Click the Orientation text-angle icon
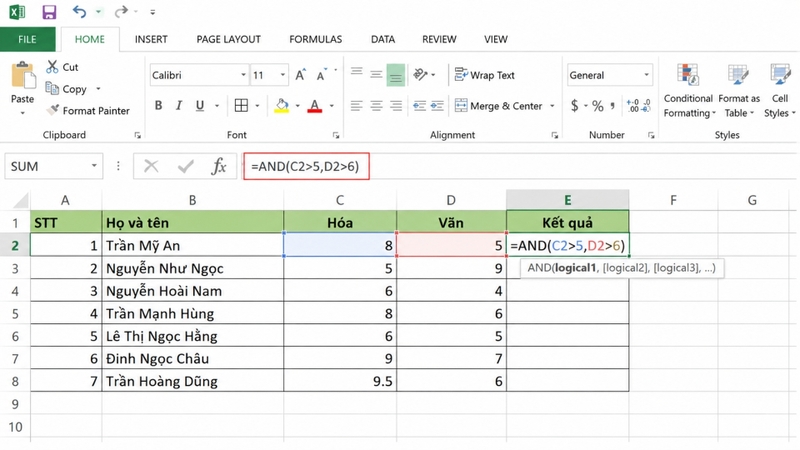Viewport: 800px width, 450px height. point(420,75)
